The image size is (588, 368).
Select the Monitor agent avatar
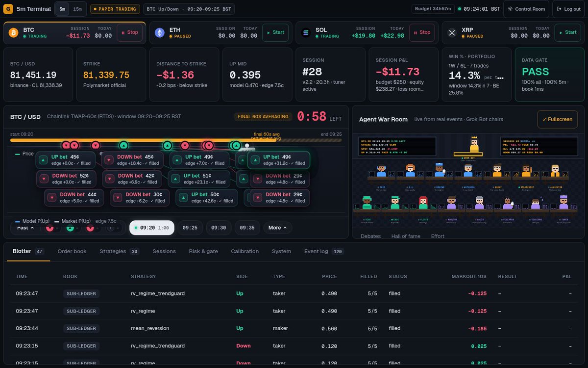pos(452,202)
